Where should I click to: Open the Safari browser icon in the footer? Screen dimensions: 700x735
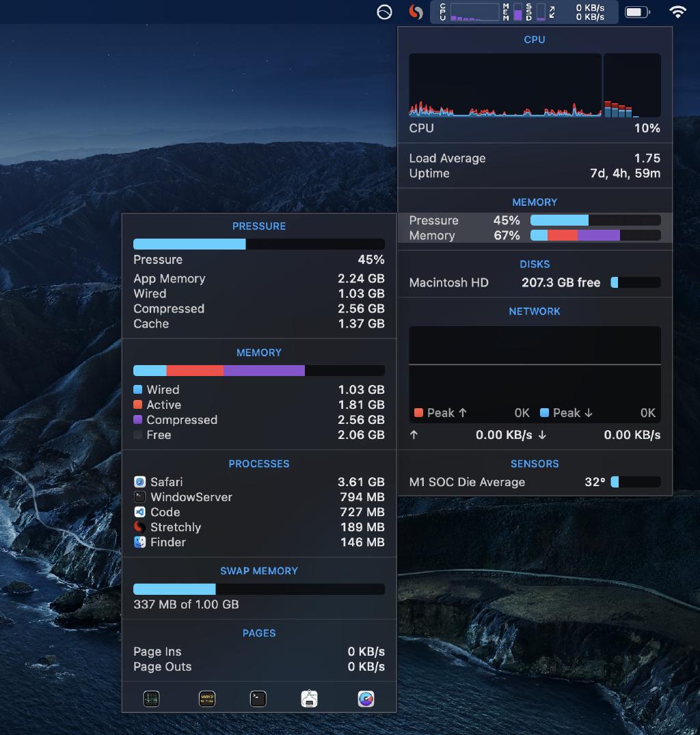(x=366, y=698)
